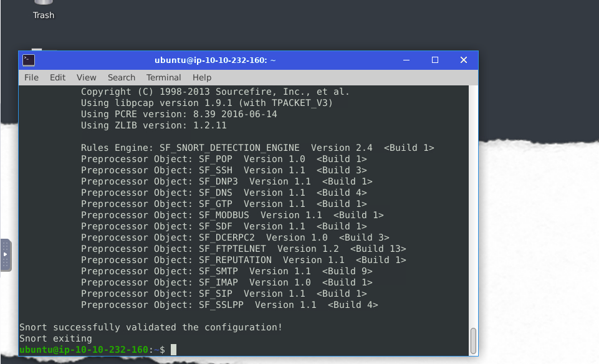Click the 'Snort successfully validated the configuration!' line
Screen dimensions: 599x364
coord(151,327)
